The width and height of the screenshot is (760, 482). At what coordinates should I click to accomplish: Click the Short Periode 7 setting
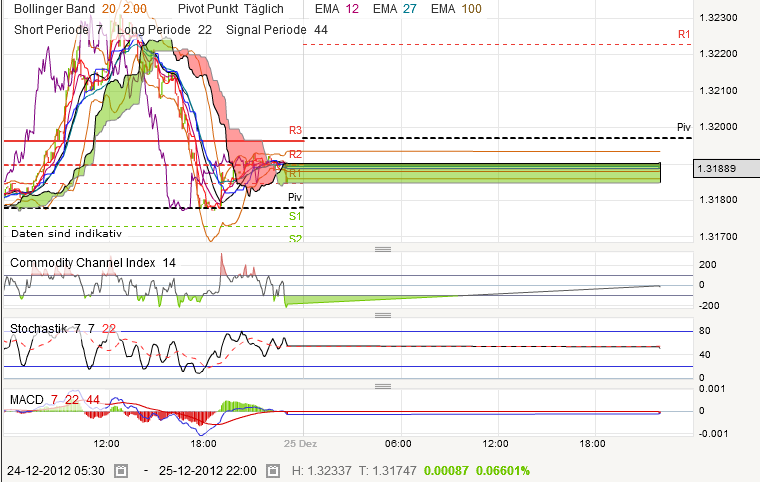(58, 30)
